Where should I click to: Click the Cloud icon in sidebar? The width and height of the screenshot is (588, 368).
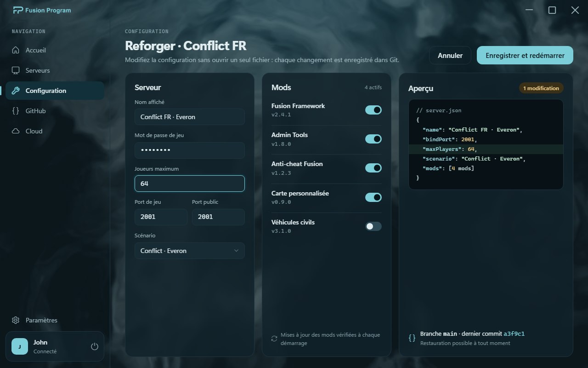[16, 131]
